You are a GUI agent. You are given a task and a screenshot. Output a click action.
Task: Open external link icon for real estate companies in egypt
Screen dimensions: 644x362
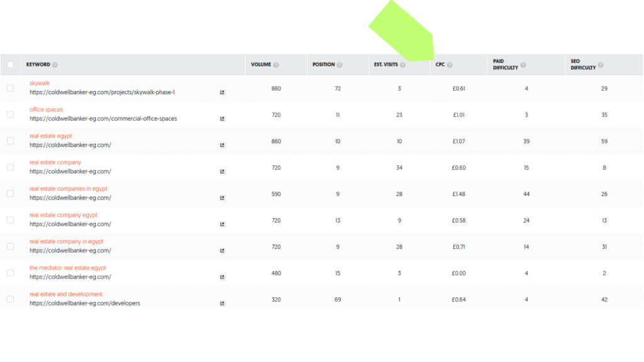(x=222, y=198)
